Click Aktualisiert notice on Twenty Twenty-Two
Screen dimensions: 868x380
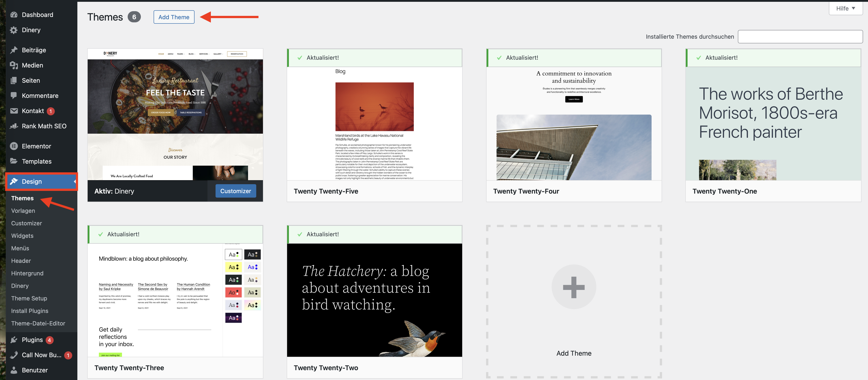374,234
